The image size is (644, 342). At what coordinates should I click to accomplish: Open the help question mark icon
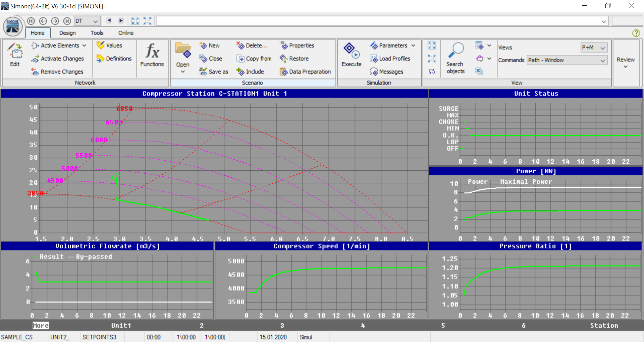[636, 33]
